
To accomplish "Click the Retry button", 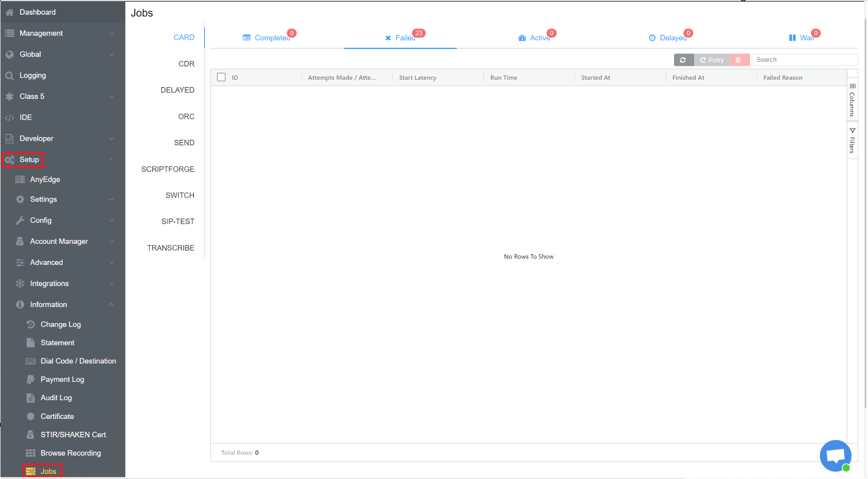I will pos(712,60).
